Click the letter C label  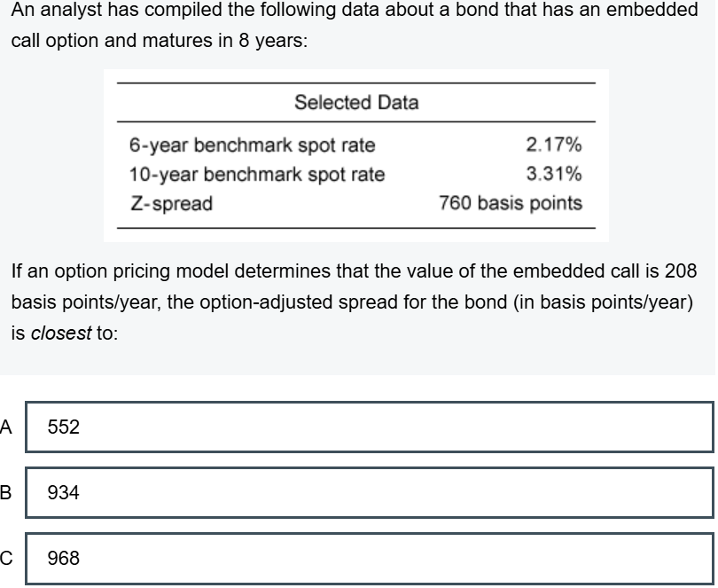[x=7, y=560]
